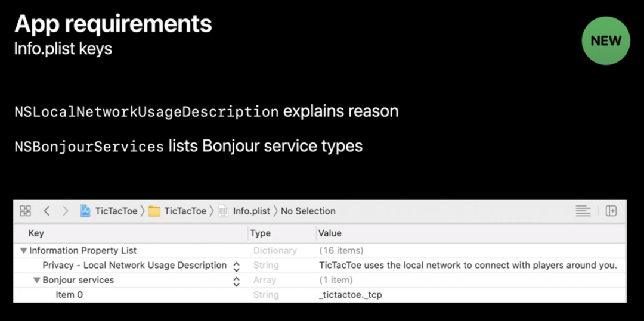Open the editor options lines icon
This screenshot has height=321, width=644.
(x=583, y=211)
